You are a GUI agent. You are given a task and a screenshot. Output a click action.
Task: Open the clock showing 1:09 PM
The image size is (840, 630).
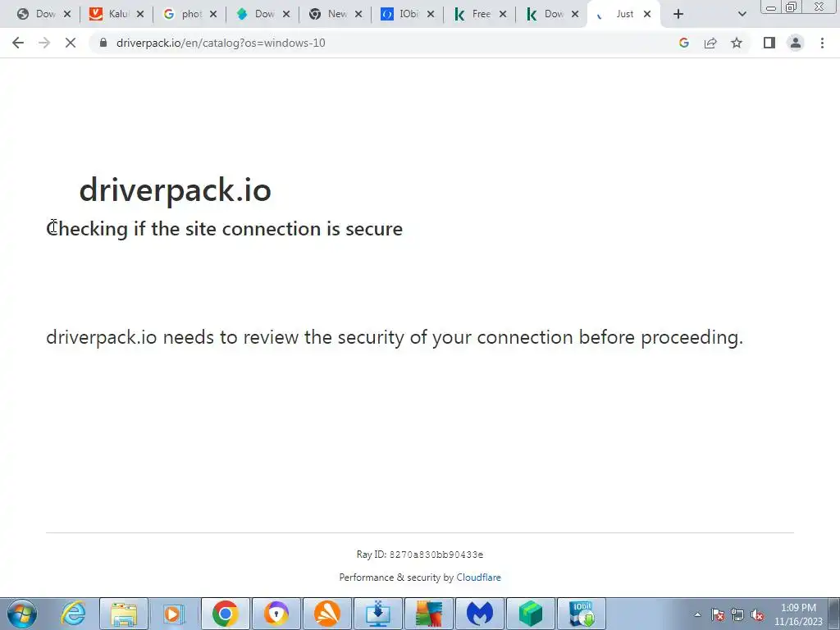point(798,614)
